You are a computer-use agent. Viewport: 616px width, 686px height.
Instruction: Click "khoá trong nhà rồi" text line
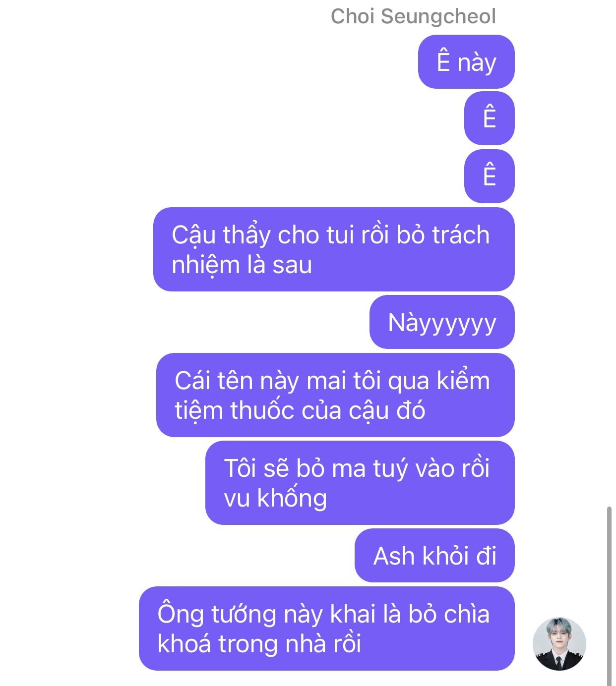click(259, 644)
